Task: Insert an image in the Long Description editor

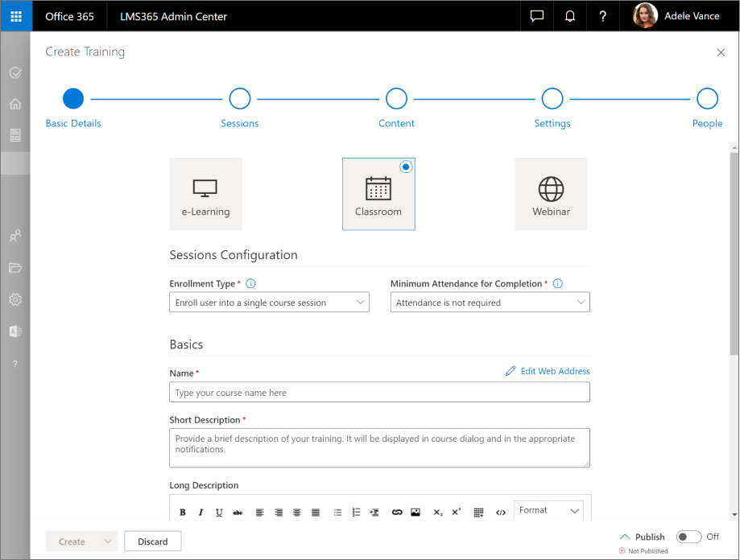Action: [x=415, y=512]
